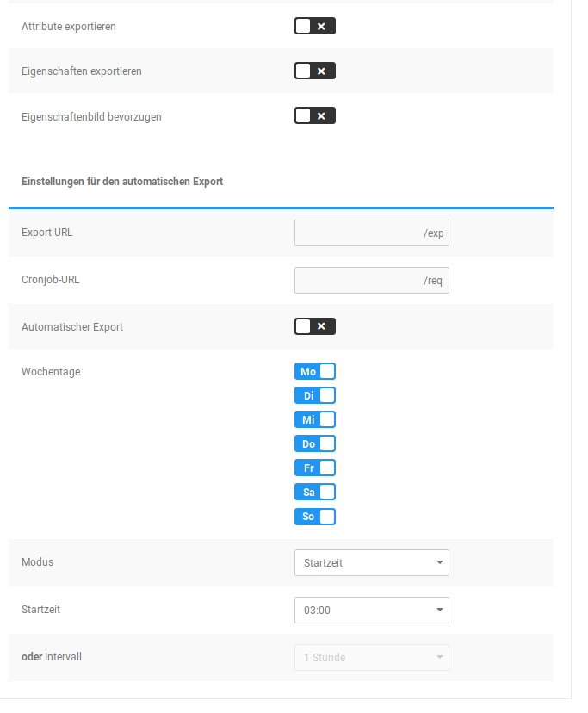Viewport: 588px width, 713px height.
Task: Toggle the Di weekday switch
Action: (314, 396)
